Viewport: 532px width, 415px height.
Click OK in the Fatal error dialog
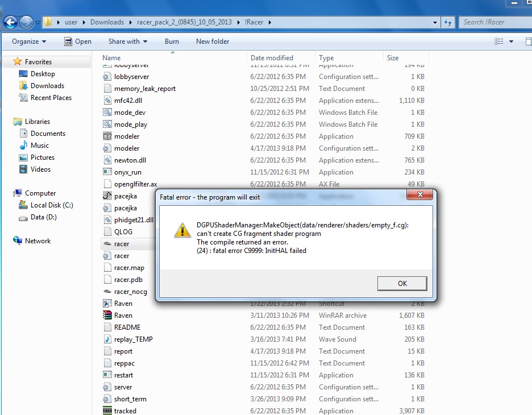pyautogui.click(x=402, y=283)
